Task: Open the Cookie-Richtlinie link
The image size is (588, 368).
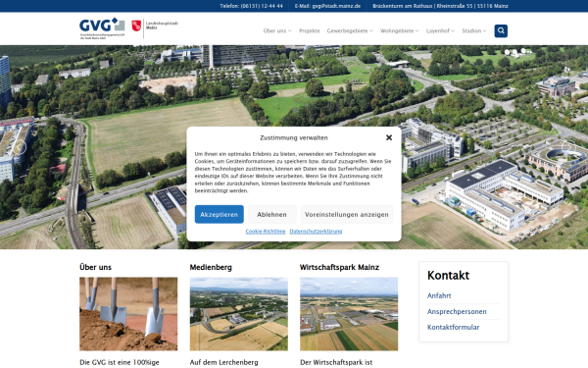Action: coord(266,232)
